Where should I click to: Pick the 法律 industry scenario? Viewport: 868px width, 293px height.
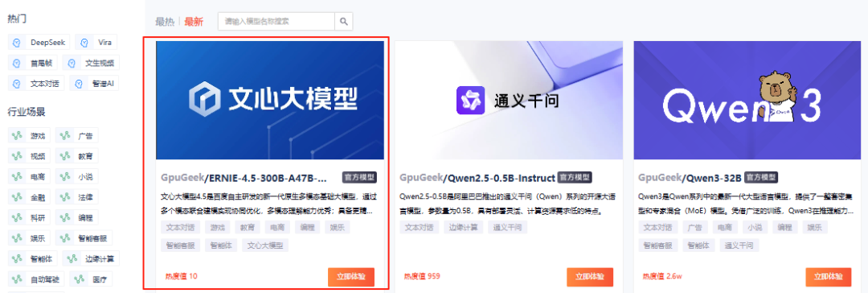[77, 197]
